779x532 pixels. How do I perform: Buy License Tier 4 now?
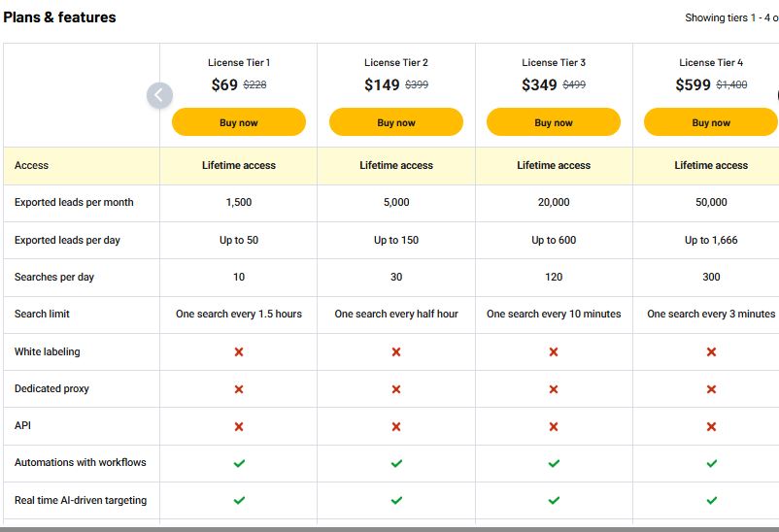click(x=711, y=122)
